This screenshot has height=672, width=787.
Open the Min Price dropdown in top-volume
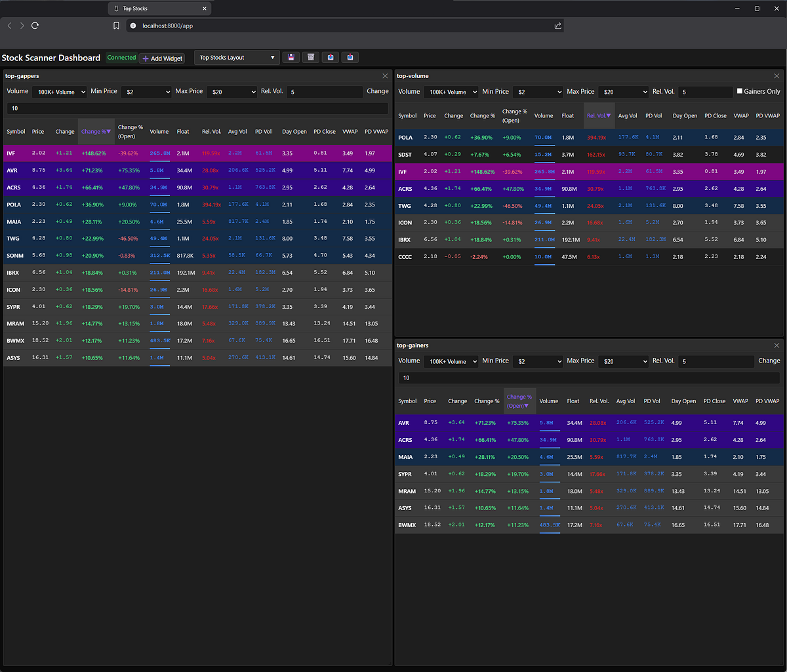tap(537, 92)
